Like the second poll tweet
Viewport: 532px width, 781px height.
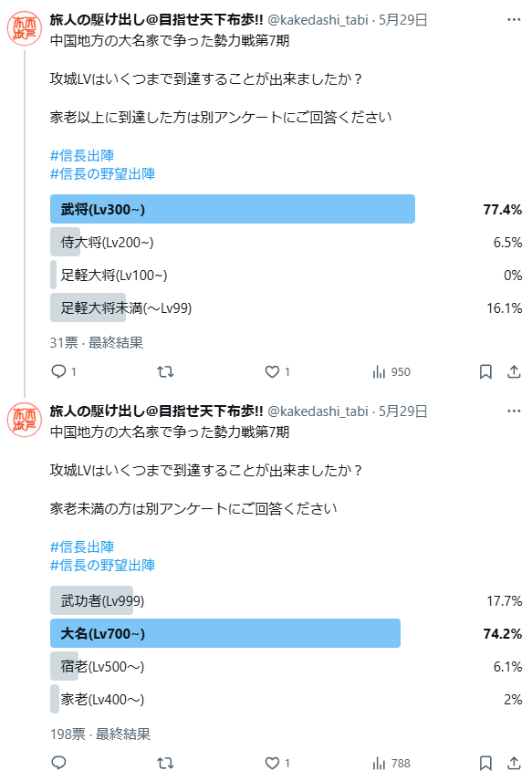277,763
